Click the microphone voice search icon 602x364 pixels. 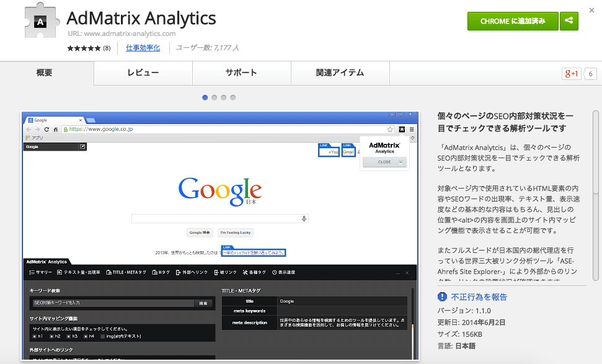pyautogui.click(x=304, y=218)
